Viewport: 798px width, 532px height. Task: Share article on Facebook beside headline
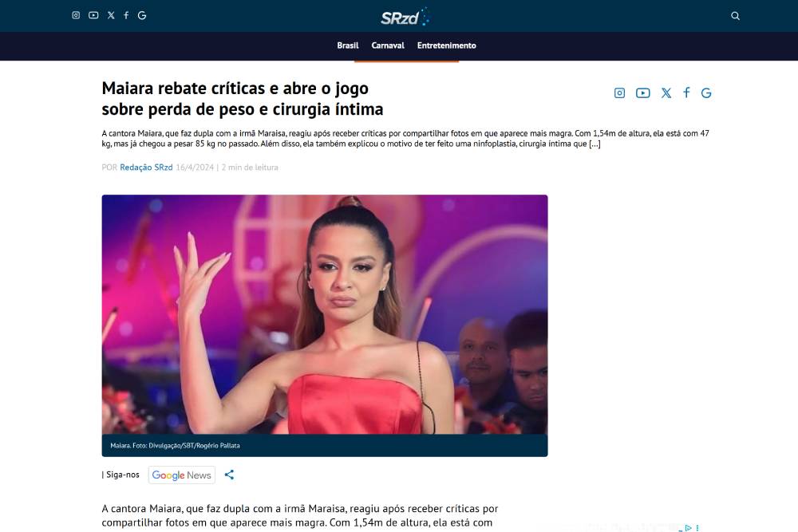coord(686,93)
